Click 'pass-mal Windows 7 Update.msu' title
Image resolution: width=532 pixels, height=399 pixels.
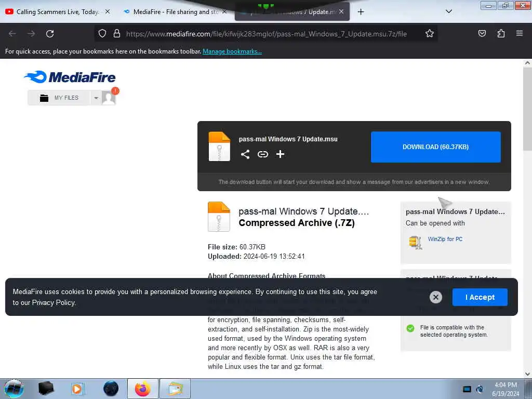(288, 139)
